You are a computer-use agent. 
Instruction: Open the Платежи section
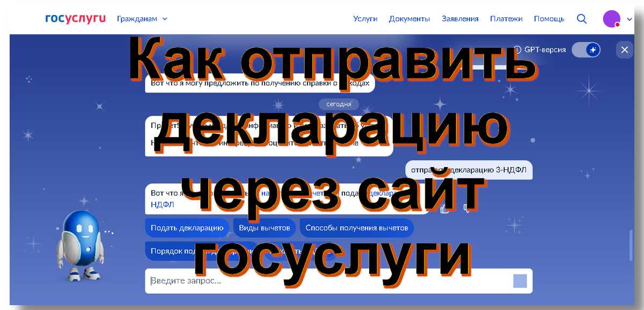point(506,18)
